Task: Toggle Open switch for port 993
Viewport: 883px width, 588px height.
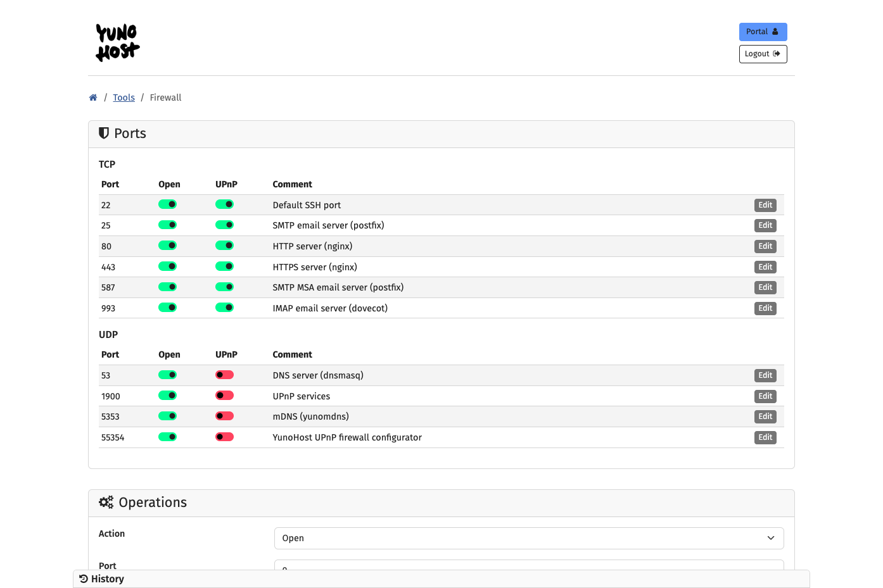Action: 168,308
